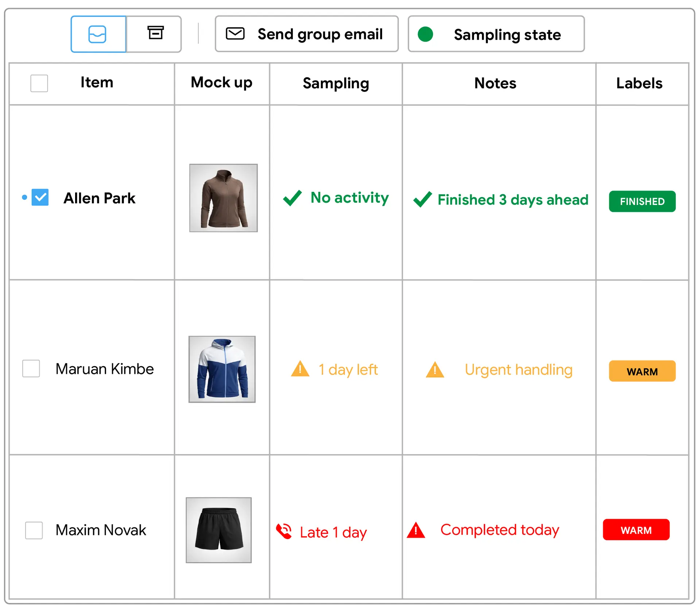The height and width of the screenshot is (608, 700).
Task: Click the orange WARM label
Action: click(642, 371)
